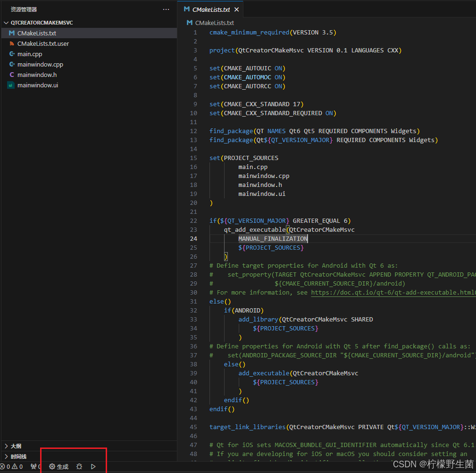Open the mainwindow.ui file in explorer
Screen dimensions: 476x473
38,85
